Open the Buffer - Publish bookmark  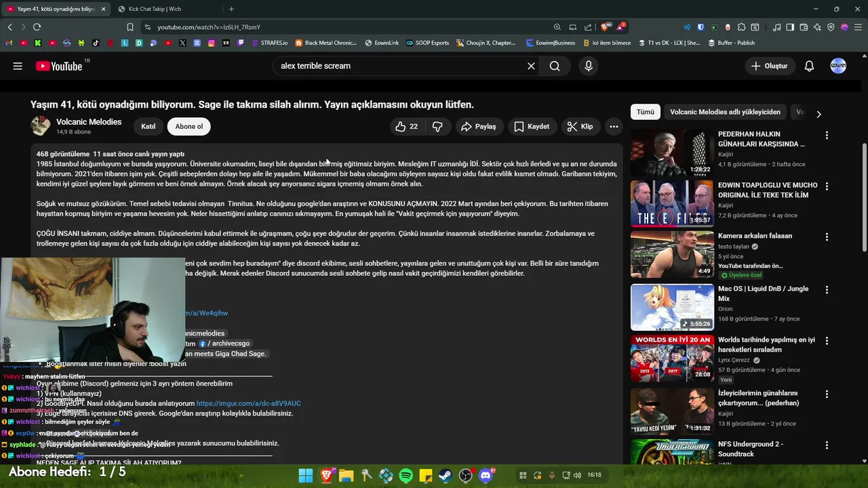click(x=731, y=43)
